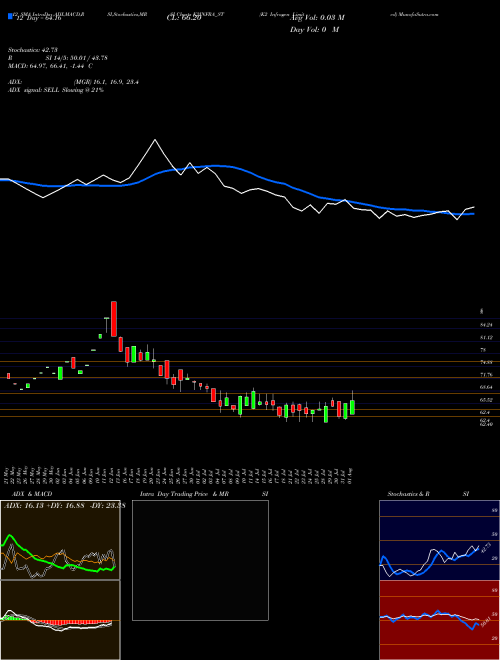This screenshot has width=500, height=660.
Task: Open the MACD histogram chart panel
Action: click(x=60, y=620)
